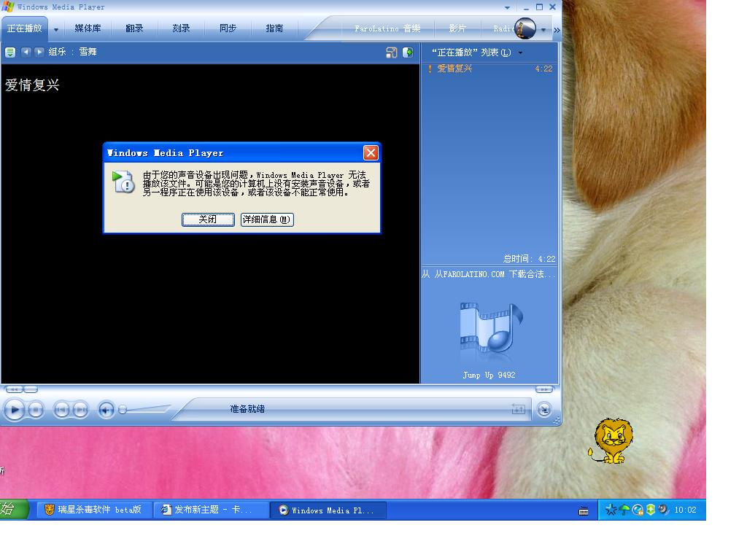Click the lion desktop mascot
747x560 pixels.
click(612, 440)
